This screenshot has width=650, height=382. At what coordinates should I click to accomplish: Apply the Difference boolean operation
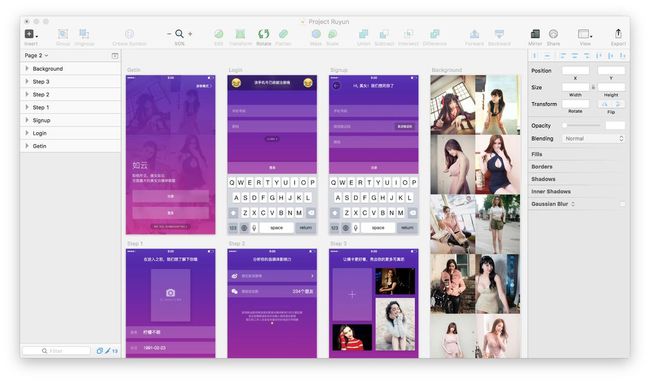pyautogui.click(x=435, y=34)
